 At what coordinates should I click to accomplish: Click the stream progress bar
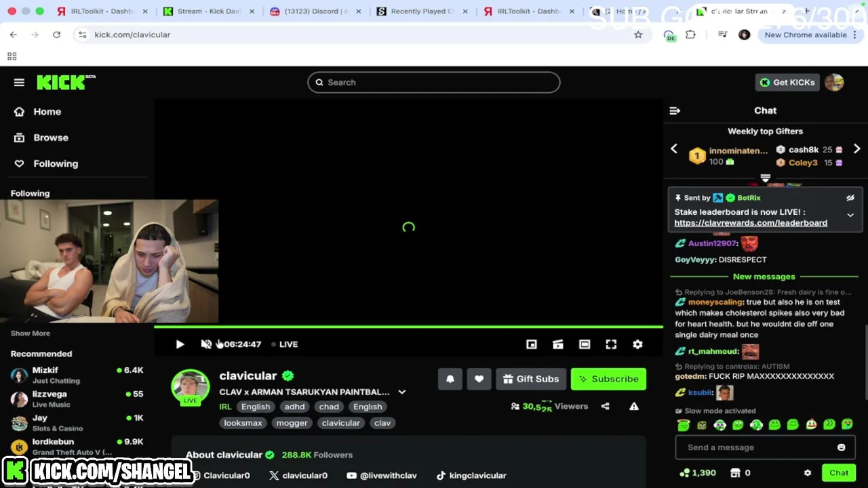(408, 327)
